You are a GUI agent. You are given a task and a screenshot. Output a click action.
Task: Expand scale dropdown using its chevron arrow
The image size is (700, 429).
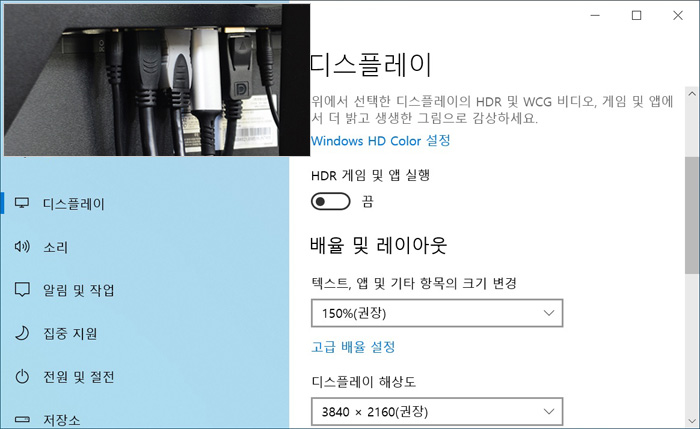point(549,313)
